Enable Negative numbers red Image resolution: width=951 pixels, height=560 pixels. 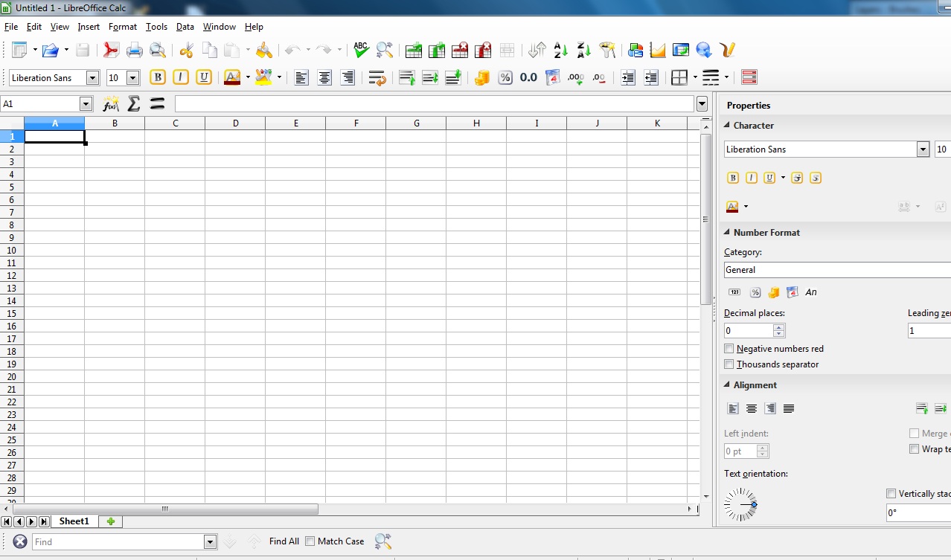729,348
